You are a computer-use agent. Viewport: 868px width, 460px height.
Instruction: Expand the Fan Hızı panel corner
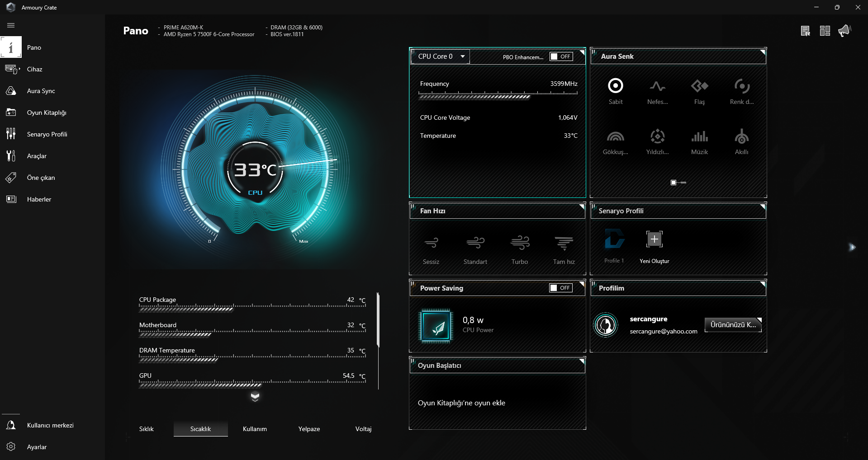click(582, 207)
